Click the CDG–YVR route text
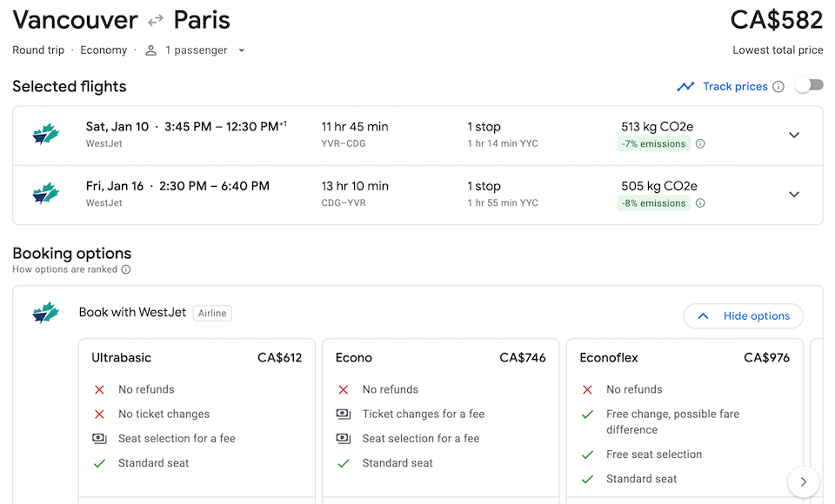 pos(344,202)
